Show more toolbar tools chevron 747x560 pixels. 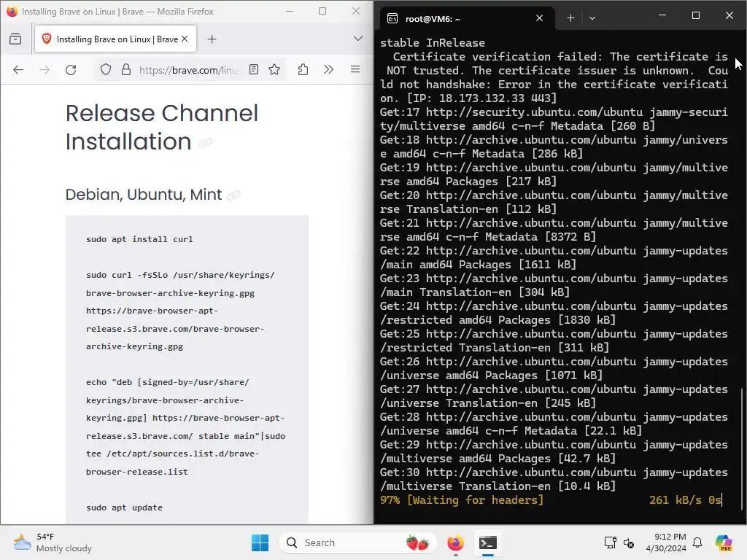click(x=329, y=69)
